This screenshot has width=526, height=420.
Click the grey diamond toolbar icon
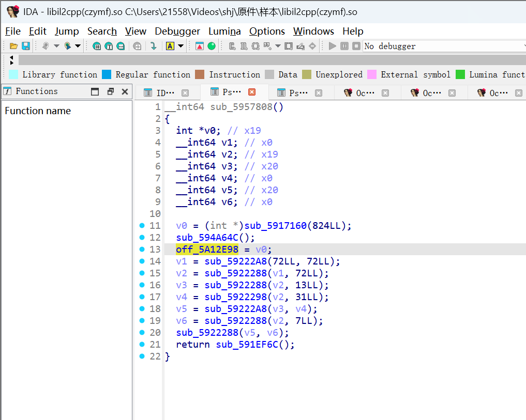312,46
